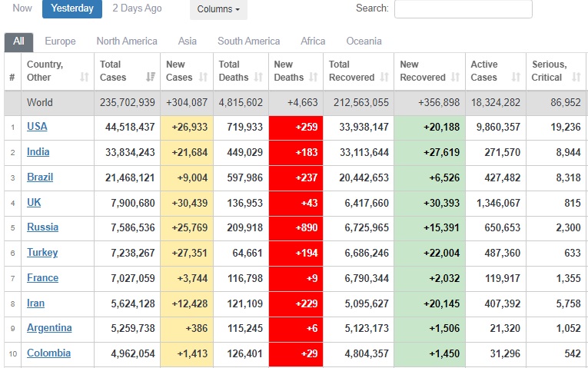Image resolution: width=588 pixels, height=368 pixels.
Task: Click USA new deaths +259 cell
Action: 296,128
